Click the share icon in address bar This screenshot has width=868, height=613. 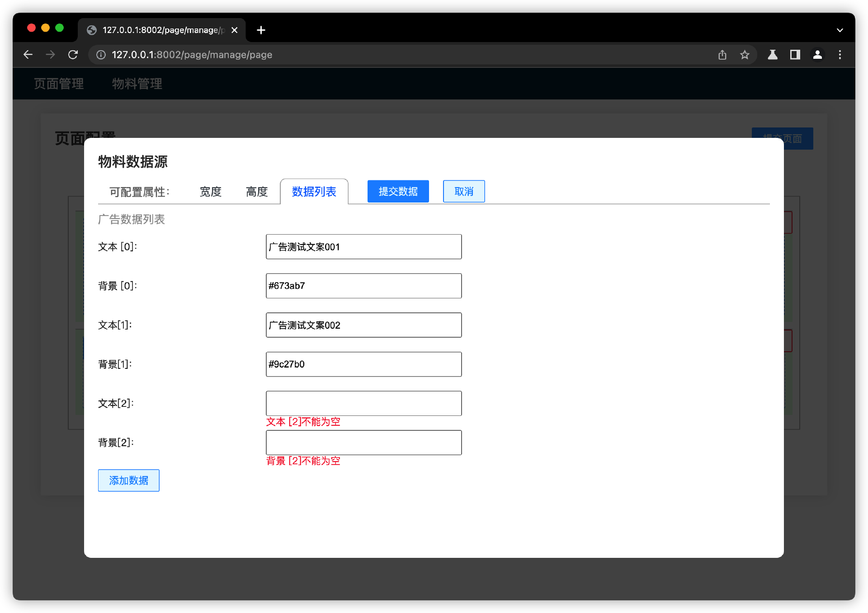722,55
